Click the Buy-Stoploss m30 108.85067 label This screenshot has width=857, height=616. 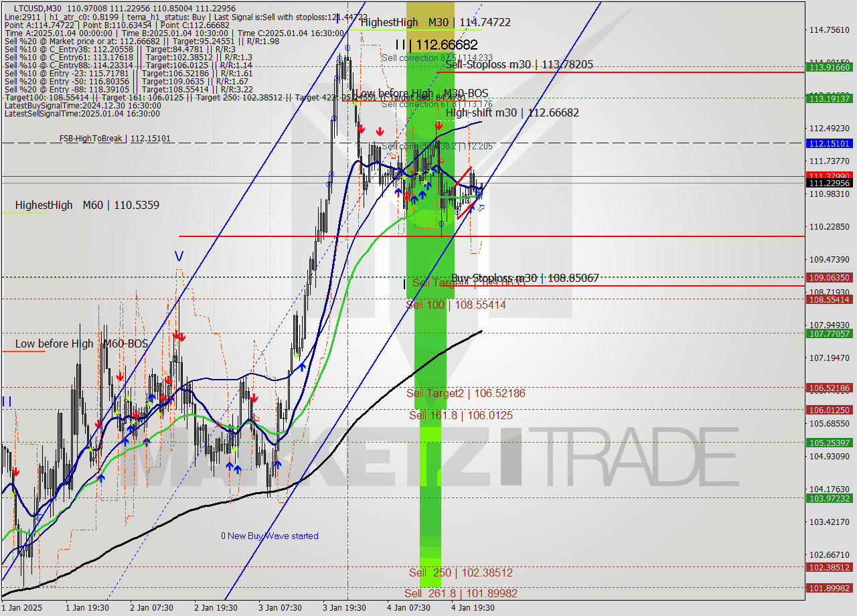(x=525, y=277)
